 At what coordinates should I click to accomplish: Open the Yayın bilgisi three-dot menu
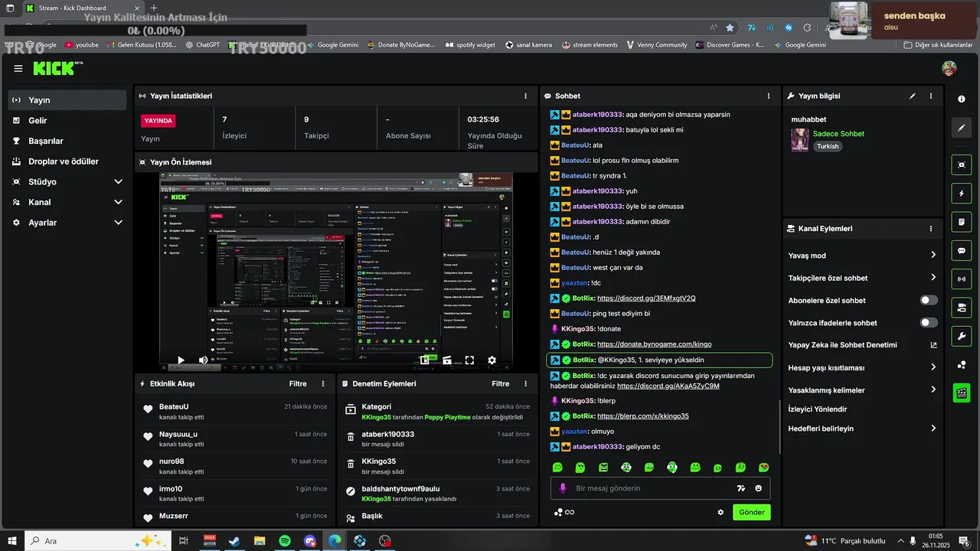coord(931,96)
